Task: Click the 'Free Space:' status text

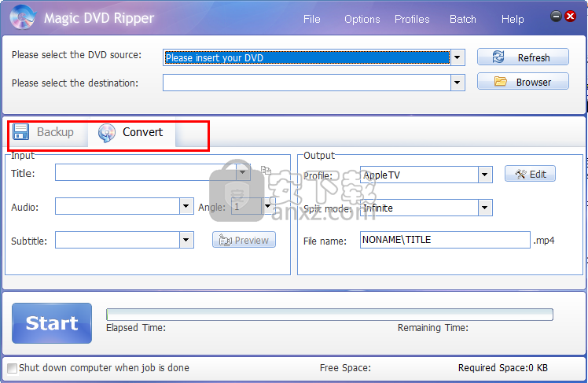Action: [345, 368]
